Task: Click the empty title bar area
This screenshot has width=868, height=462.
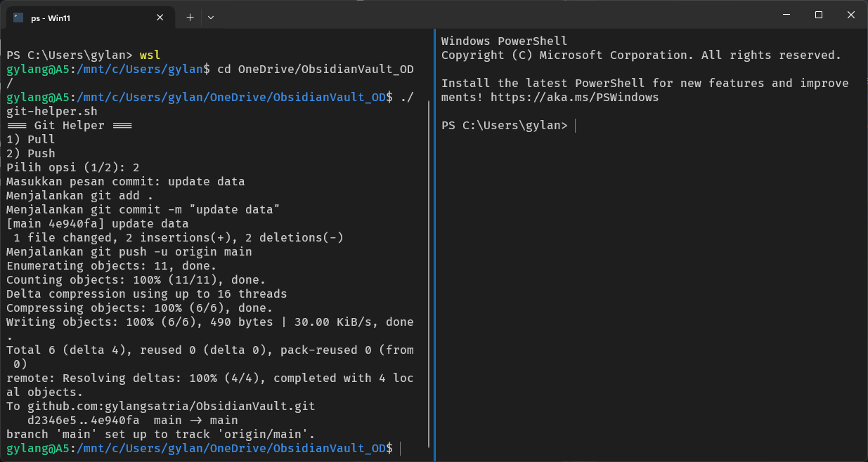Action: tap(492, 15)
